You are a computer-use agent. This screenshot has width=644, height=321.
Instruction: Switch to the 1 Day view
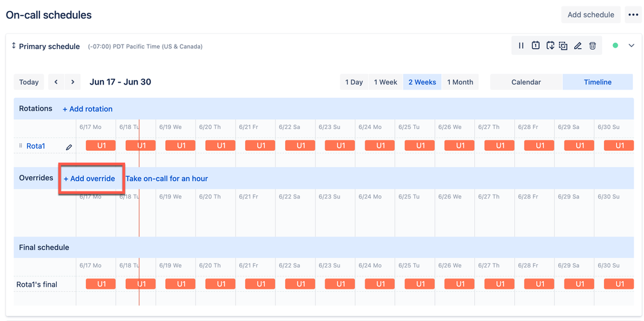(x=354, y=82)
